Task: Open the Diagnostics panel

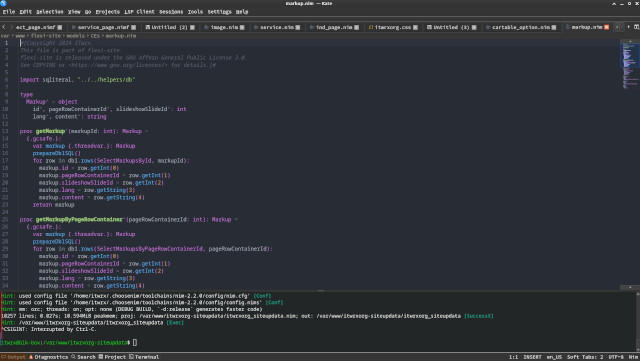Action: click(x=48, y=357)
